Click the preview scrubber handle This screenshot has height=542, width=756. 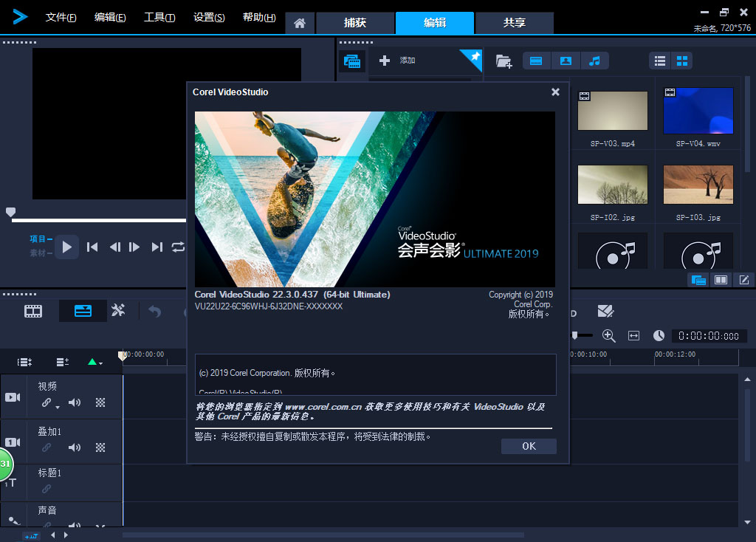pos(10,212)
